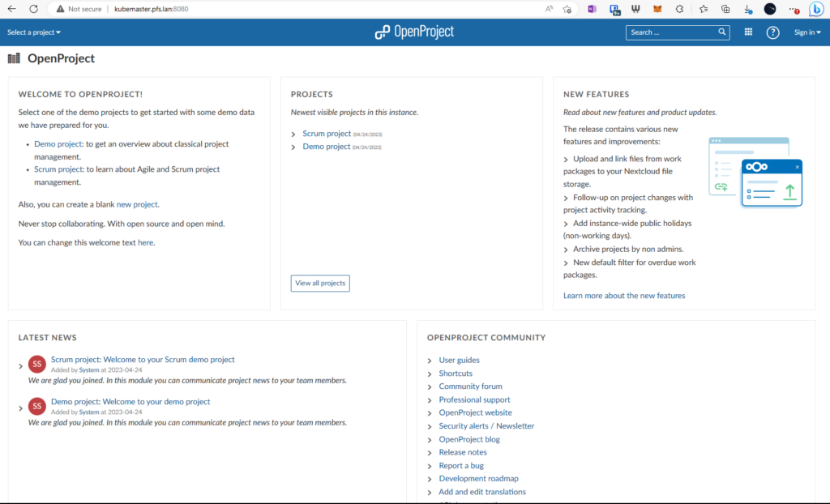Open the Professional support link
830x504 pixels.
pos(474,399)
